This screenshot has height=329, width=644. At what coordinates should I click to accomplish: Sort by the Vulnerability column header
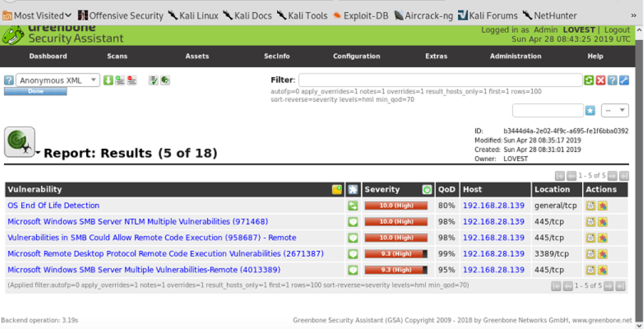click(x=34, y=190)
